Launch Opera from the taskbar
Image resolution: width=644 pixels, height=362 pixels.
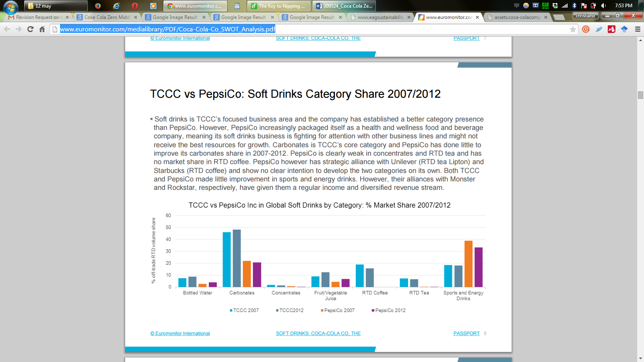135,6
